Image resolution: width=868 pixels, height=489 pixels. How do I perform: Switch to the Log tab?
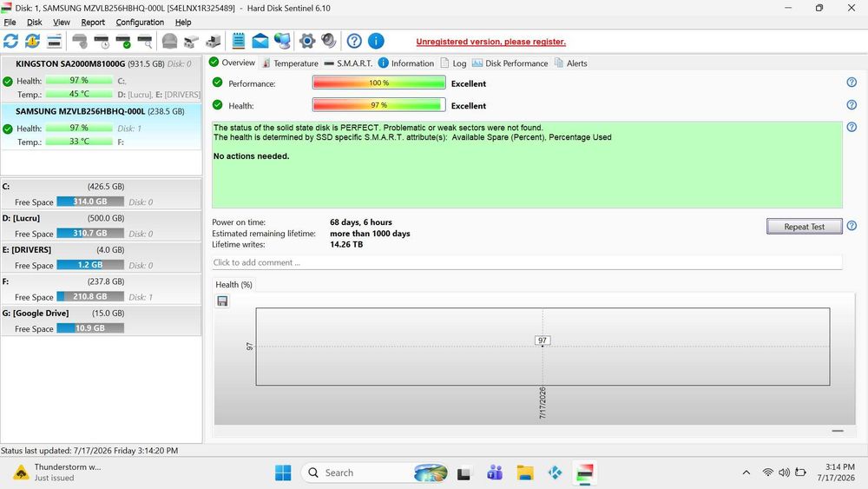point(453,63)
